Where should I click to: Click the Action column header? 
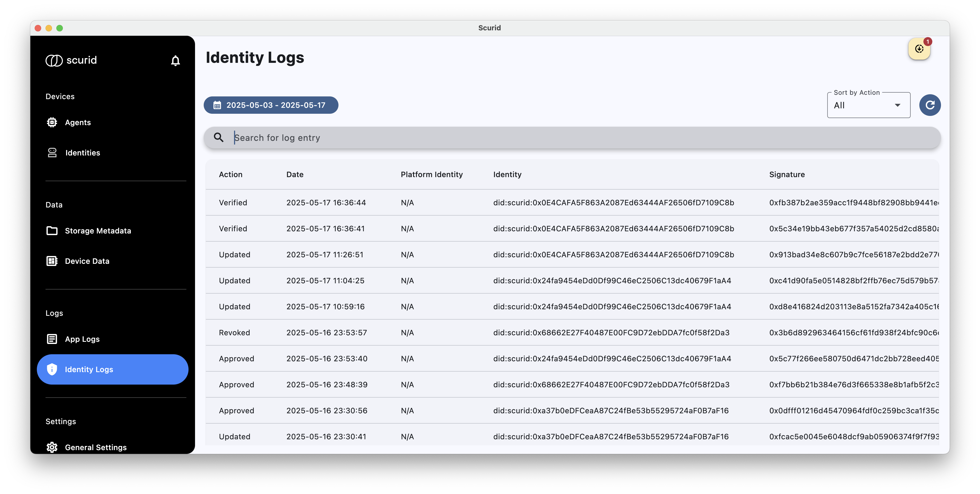[x=231, y=174]
